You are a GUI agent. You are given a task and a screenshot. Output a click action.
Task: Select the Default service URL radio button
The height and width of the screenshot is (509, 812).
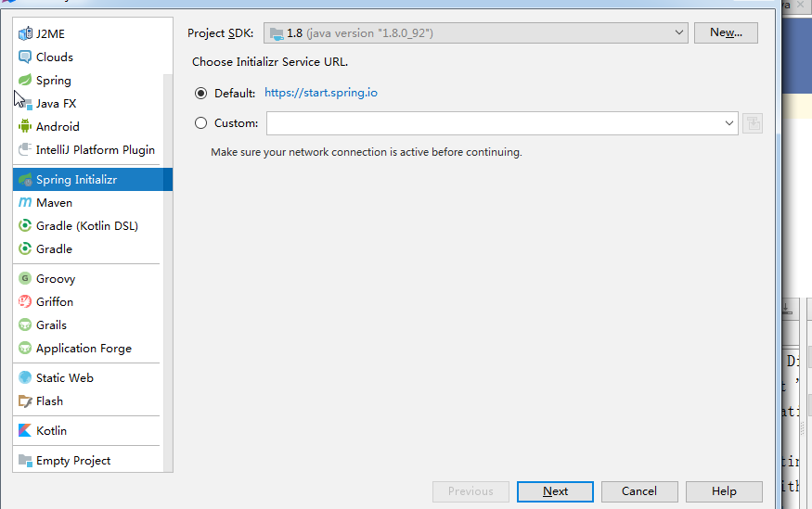pos(201,93)
